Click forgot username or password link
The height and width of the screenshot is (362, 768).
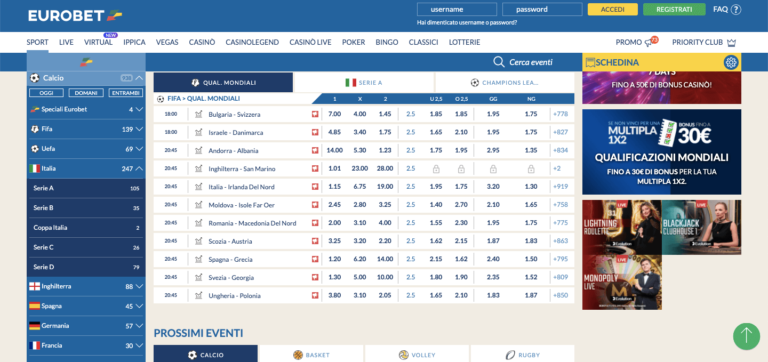coord(467,23)
